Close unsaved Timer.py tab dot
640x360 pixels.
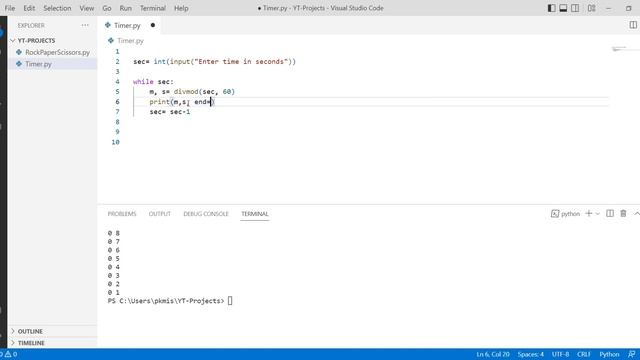tap(153, 25)
